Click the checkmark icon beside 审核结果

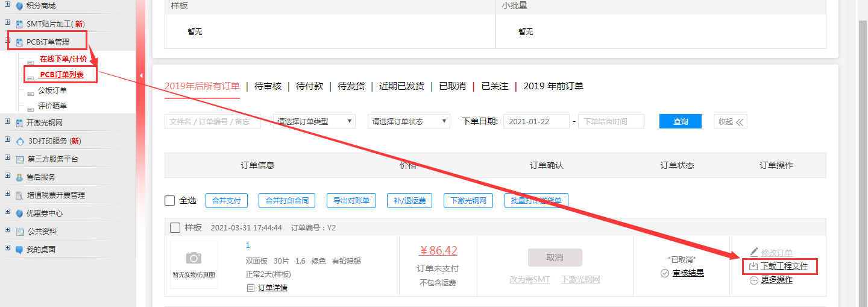coord(665,273)
